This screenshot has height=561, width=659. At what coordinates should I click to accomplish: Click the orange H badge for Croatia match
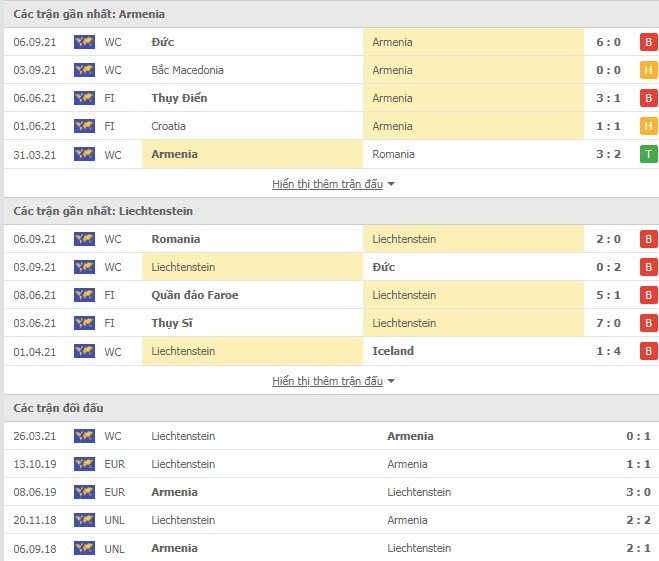pyautogui.click(x=648, y=126)
